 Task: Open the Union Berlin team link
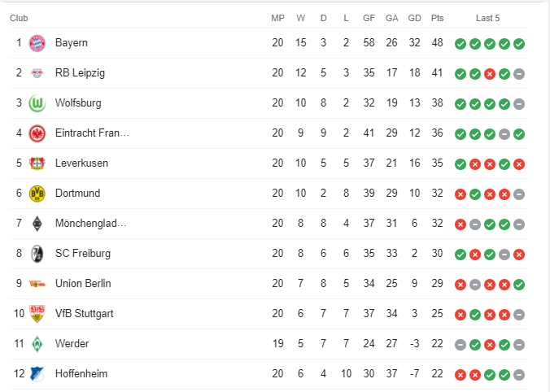tap(83, 283)
